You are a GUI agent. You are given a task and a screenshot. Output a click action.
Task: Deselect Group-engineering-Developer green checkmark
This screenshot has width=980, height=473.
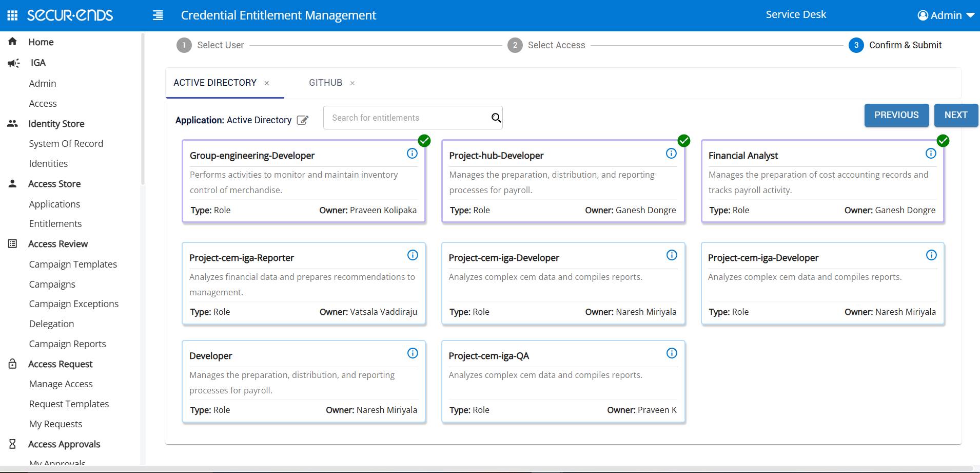424,140
